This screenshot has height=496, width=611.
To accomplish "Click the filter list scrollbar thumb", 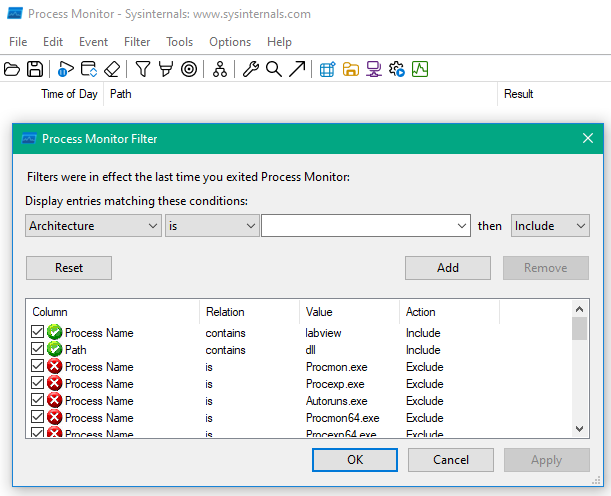I will click(579, 328).
